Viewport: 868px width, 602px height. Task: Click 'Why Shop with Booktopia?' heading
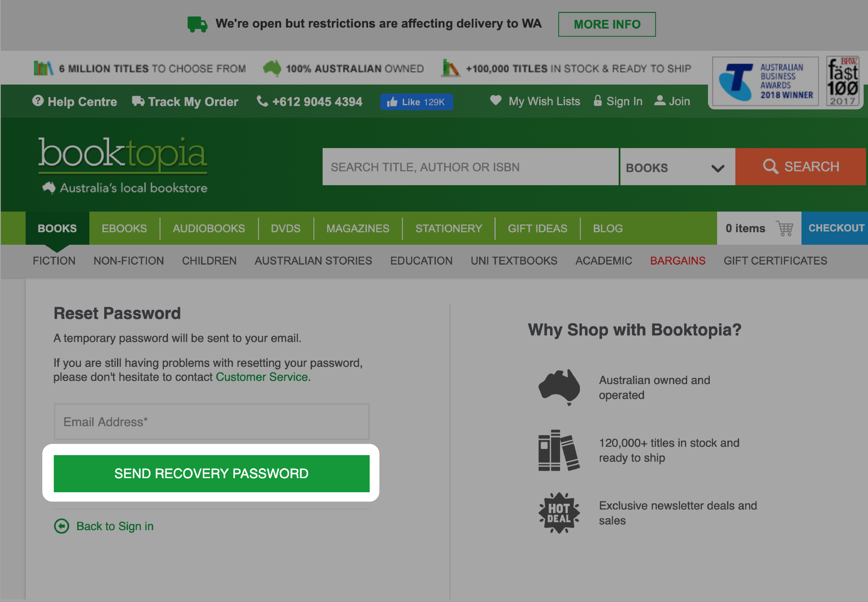(x=635, y=330)
